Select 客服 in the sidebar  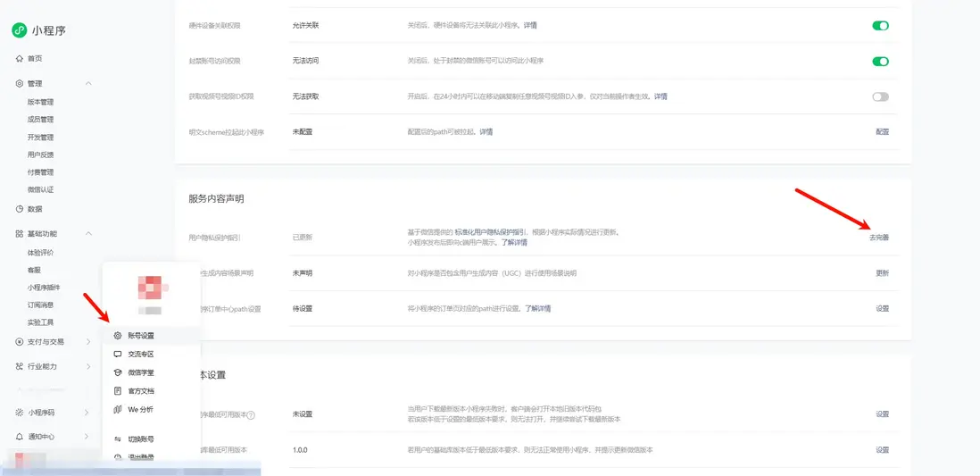[x=34, y=271]
